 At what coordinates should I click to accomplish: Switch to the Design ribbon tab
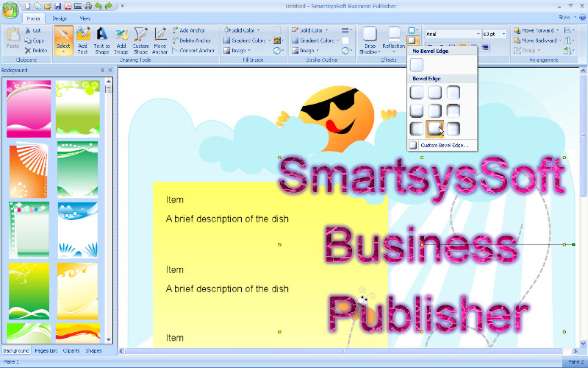coord(60,18)
